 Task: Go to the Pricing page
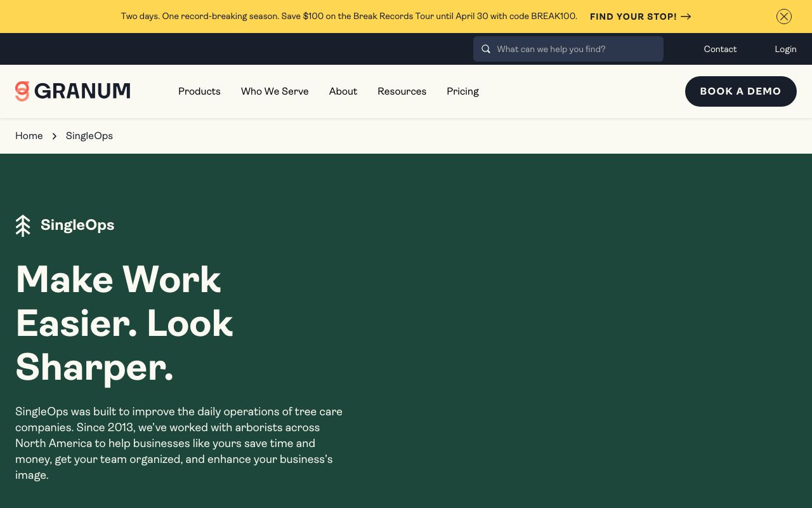point(462,91)
